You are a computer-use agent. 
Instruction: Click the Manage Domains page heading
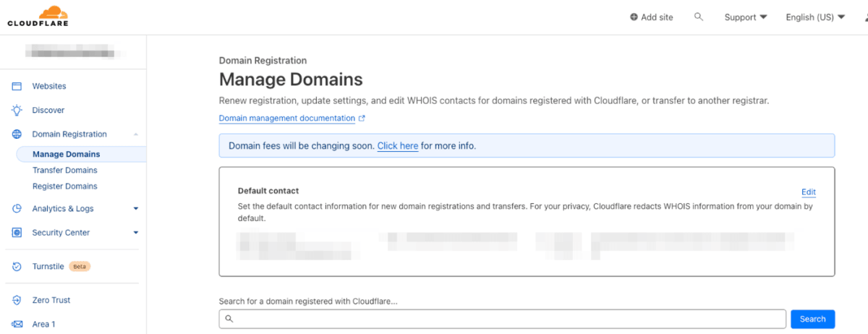(291, 80)
